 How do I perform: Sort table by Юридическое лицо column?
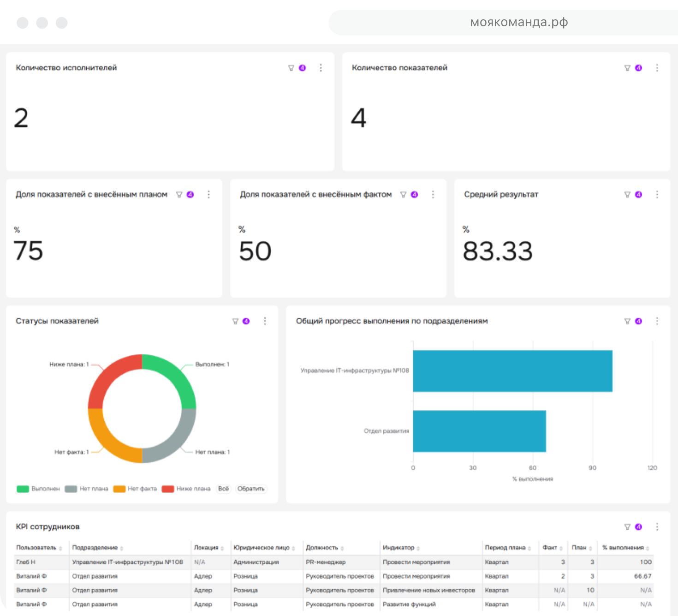[x=264, y=548]
